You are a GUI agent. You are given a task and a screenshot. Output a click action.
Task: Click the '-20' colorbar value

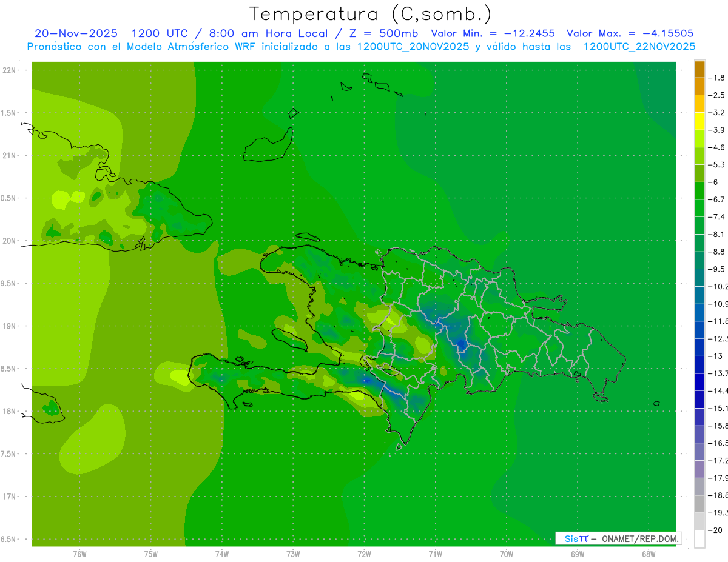coord(715,530)
